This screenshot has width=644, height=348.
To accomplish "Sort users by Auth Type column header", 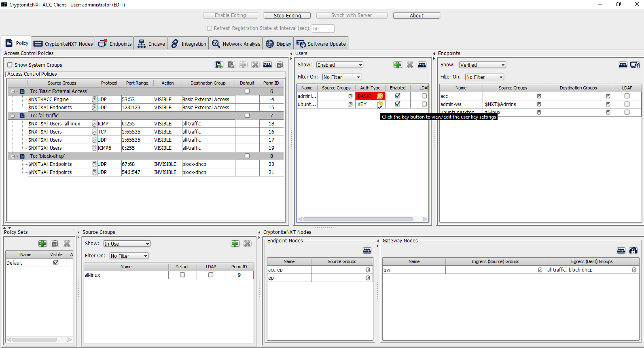I will (370, 88).
